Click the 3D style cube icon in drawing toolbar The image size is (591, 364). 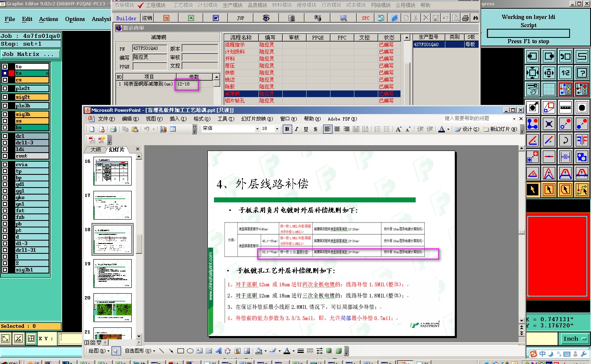[x=339, y=351]
